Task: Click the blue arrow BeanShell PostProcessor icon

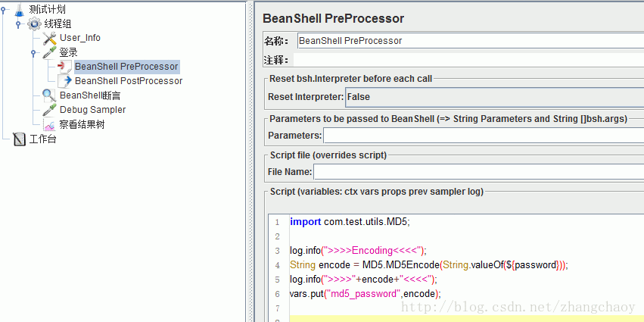Action: tap(64, 81)
